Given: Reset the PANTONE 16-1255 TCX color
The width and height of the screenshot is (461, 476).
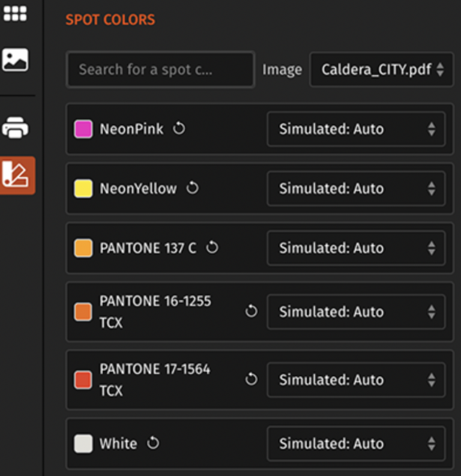Looking at the screenshot, I should click(251, 311).
